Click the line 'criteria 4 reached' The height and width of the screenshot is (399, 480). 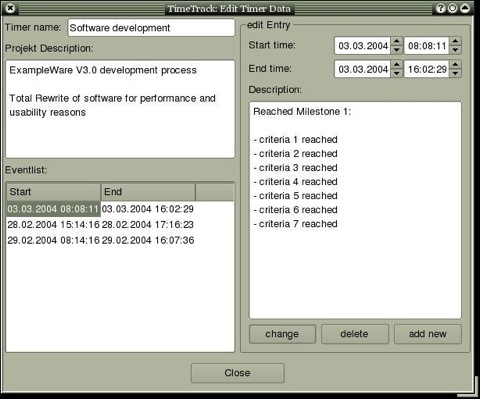point(296,182)
